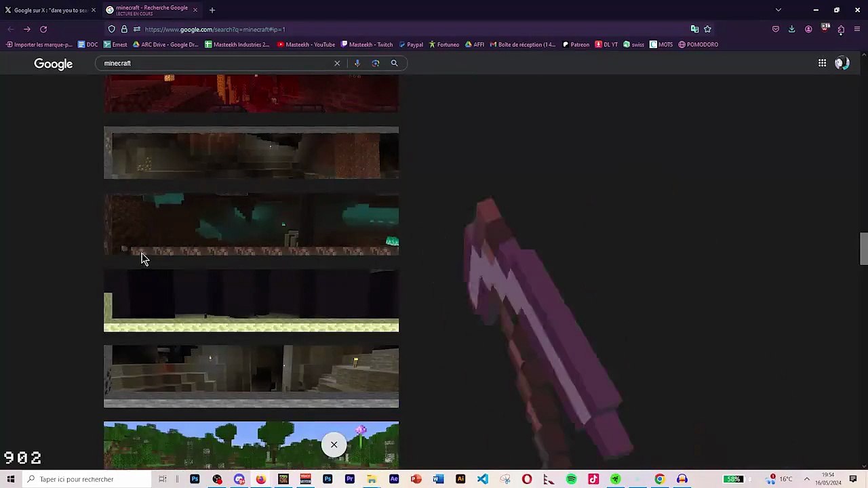Expand the list all tabs dropdown
Screen dimensions: 868x488
[x=778, y=10]
